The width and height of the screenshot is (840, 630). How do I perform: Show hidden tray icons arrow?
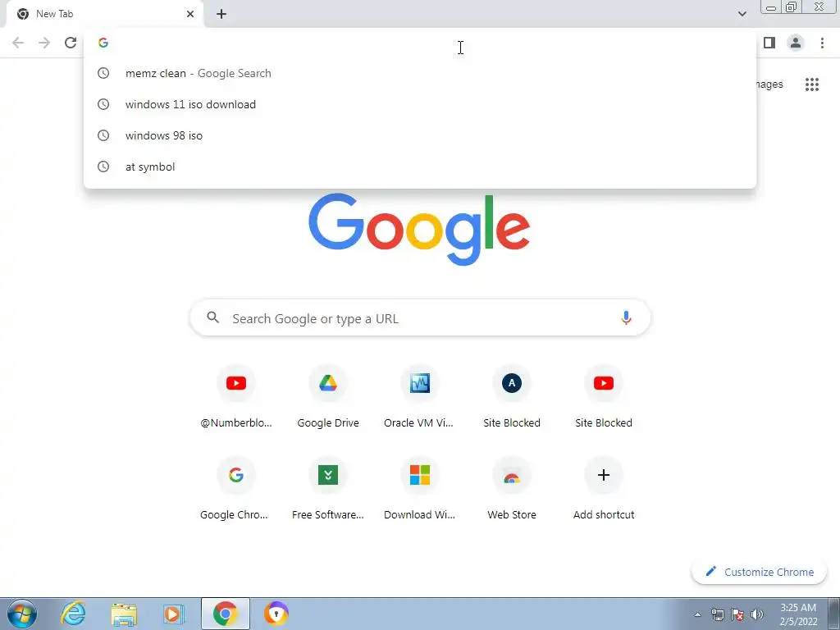tap(697, 614)
